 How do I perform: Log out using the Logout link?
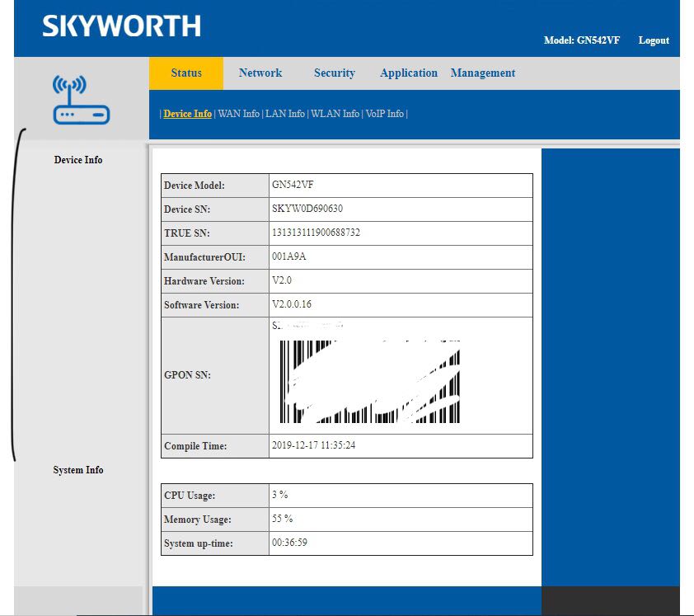(x=654, y=40)
